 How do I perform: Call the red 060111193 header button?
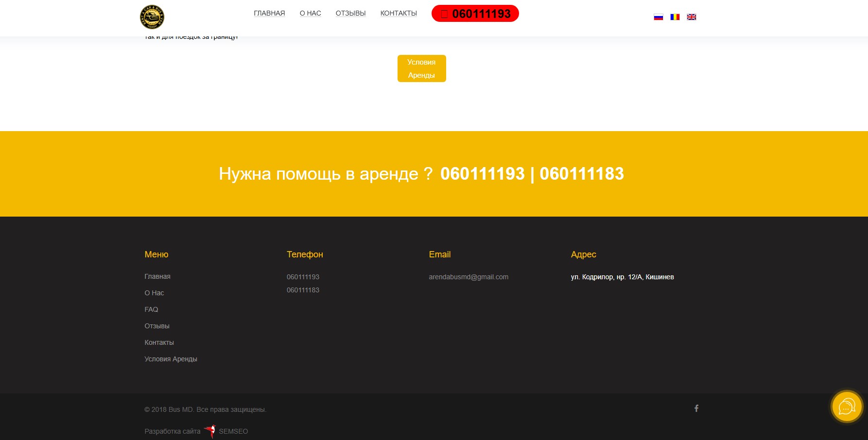coord(475,14)
